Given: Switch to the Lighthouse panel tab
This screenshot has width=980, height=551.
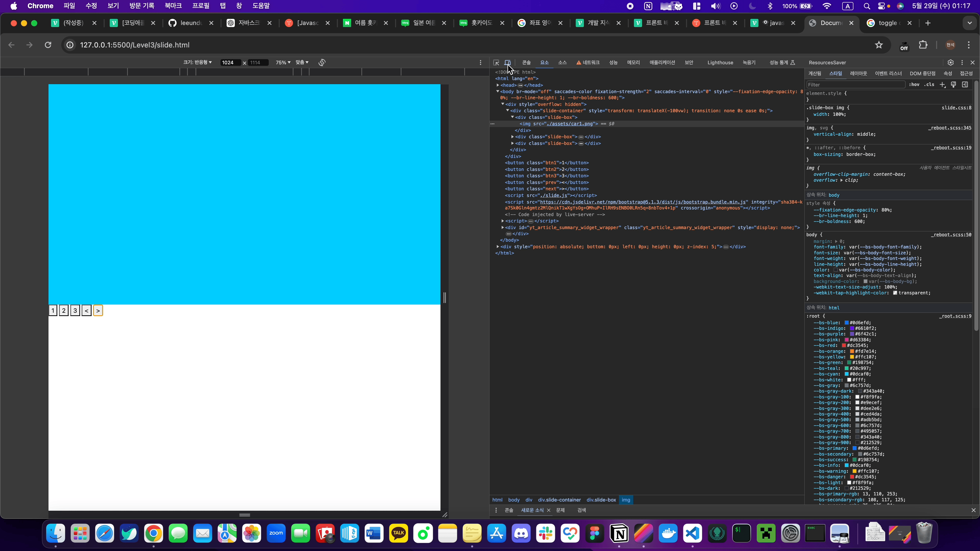Looking at the screenshot, I should [x=720, y=62].
